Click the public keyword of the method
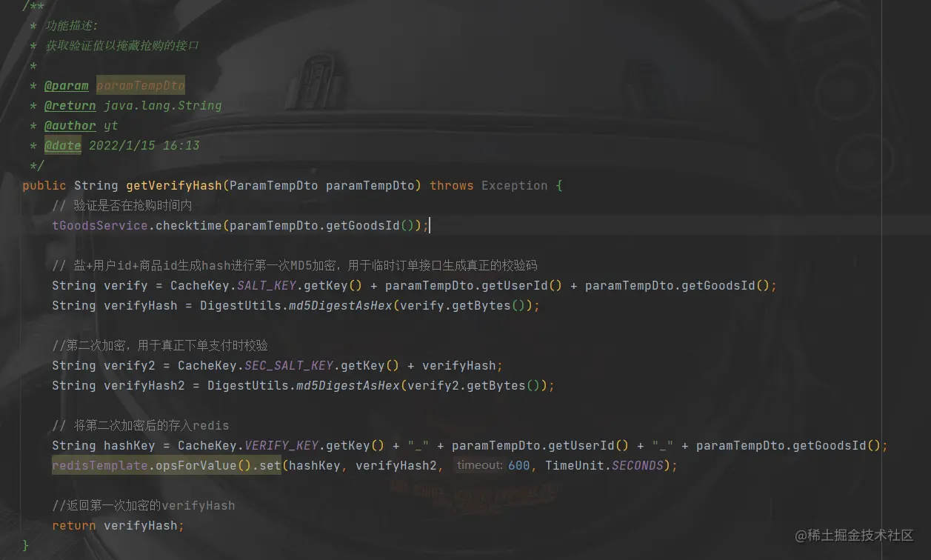Screen dimensions: 931x560 (44, 186)
